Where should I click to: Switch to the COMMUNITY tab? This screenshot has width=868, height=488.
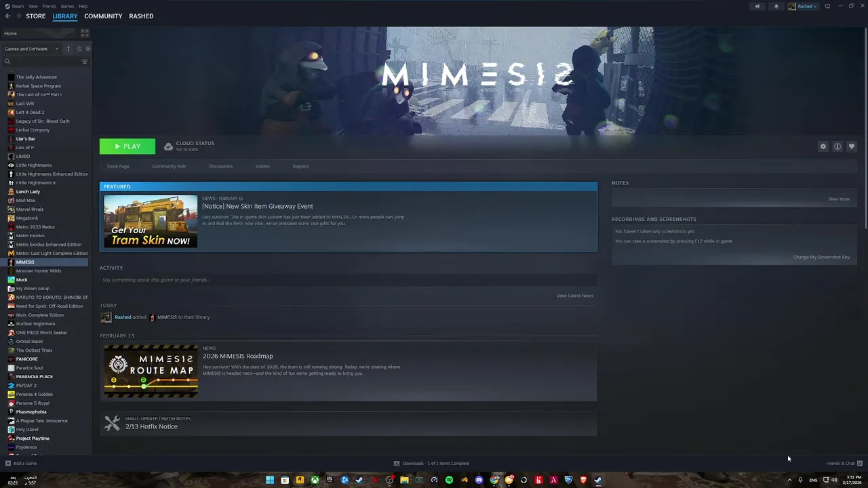[103, 16]
